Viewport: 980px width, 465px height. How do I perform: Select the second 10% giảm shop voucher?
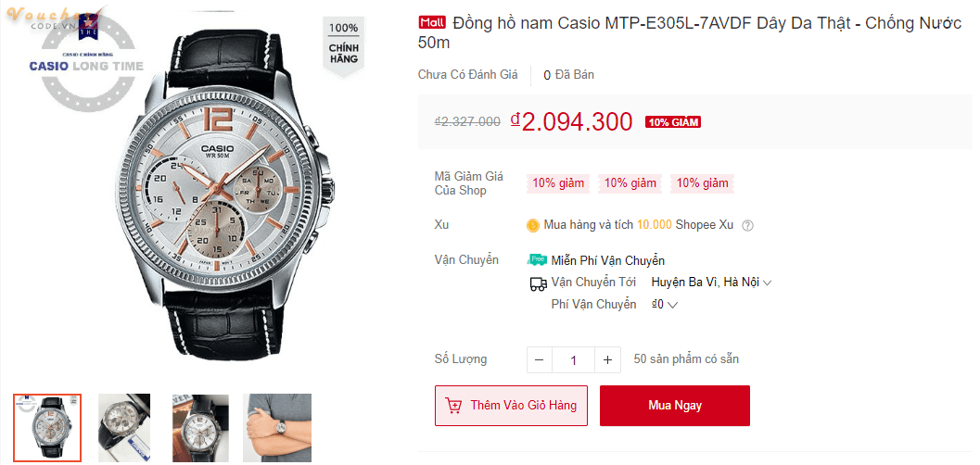coord(630,183)
